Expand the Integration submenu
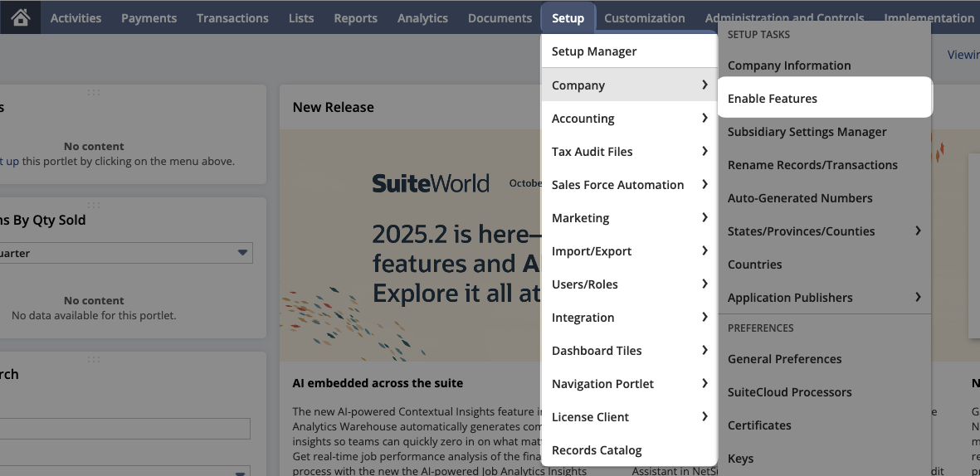 [629, 317]
